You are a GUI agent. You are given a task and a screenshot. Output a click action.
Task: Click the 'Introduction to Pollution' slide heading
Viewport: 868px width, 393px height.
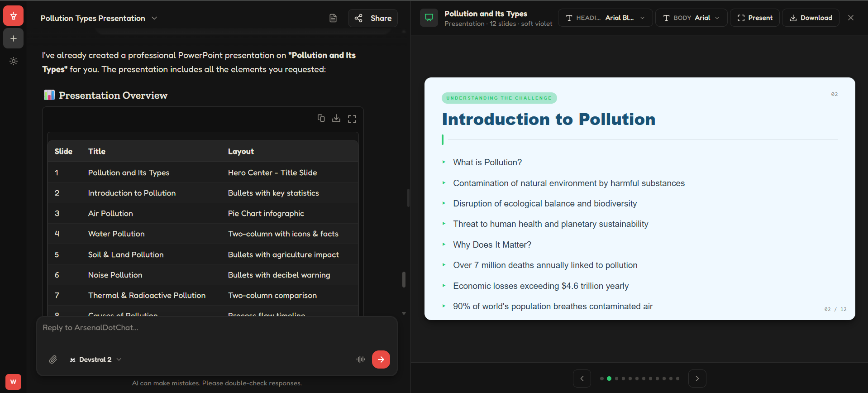(548, 119)
